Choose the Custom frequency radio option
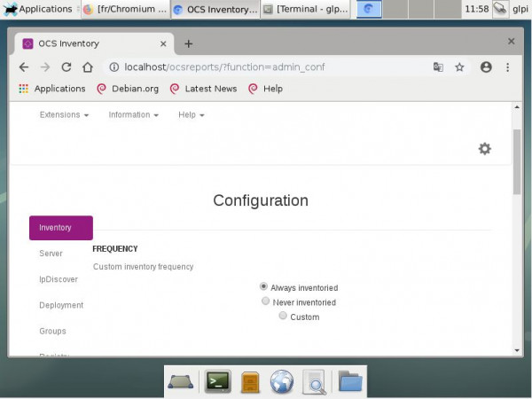This screenshot has width=532, height=399. tap(283, 316)
